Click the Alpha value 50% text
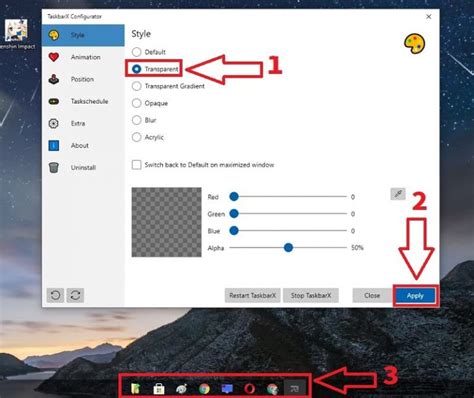 tap(357, 248)
